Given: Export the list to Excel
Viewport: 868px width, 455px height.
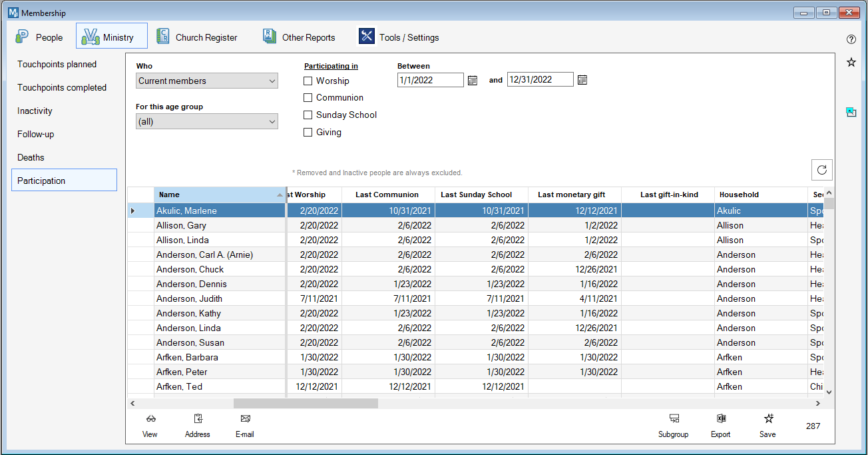Looking at the screenshot, I should tap(720, 419).
